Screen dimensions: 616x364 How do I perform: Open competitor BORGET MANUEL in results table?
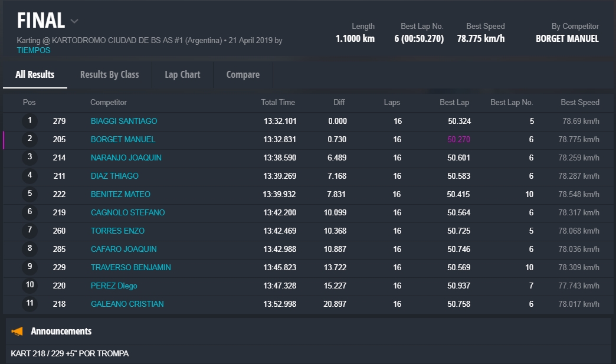click(x=123, y=139)
